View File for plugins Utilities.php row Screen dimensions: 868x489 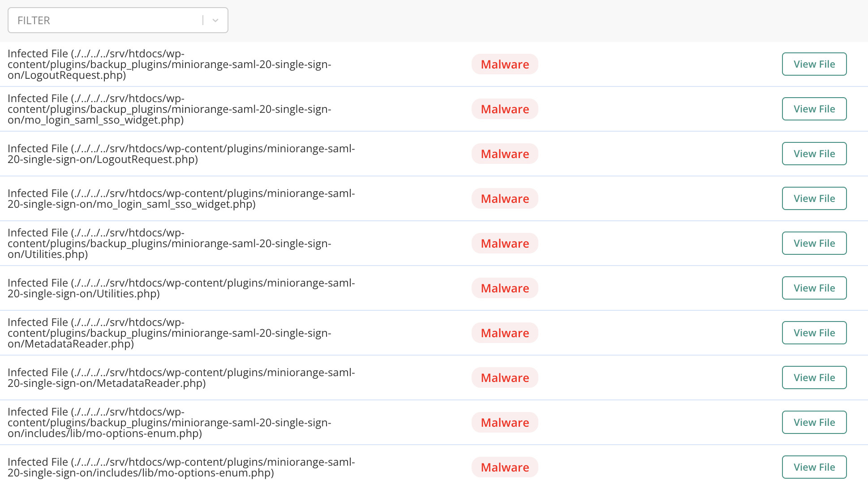814,288
